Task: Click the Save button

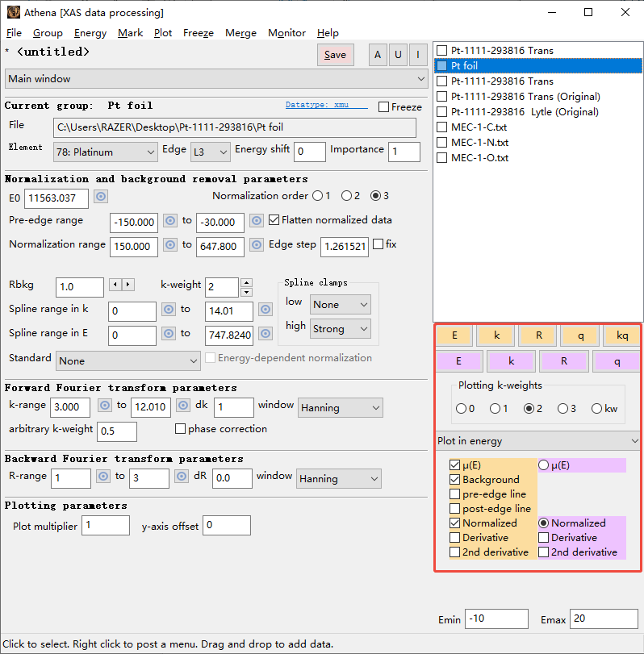Action: click(x=335, y=55)
